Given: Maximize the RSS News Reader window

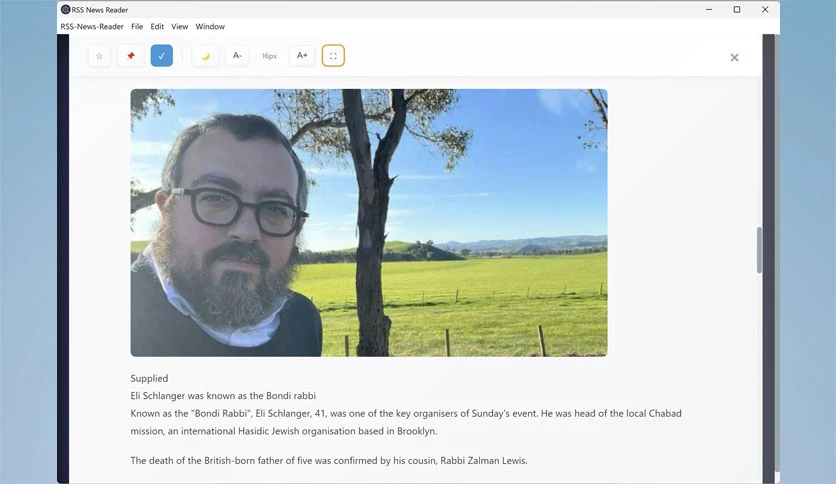Looking at the screenshot, I should (737, 10).
